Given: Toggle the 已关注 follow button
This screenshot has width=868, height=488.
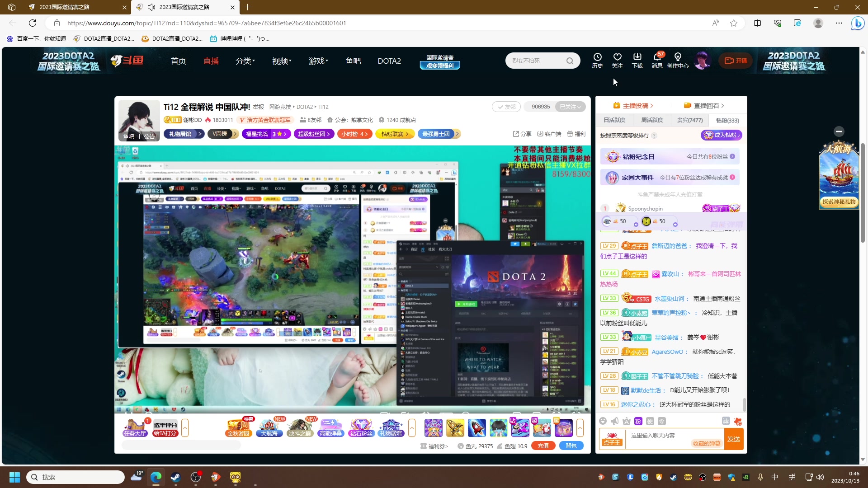Looking at the screenshot, I should coord(570,107).
